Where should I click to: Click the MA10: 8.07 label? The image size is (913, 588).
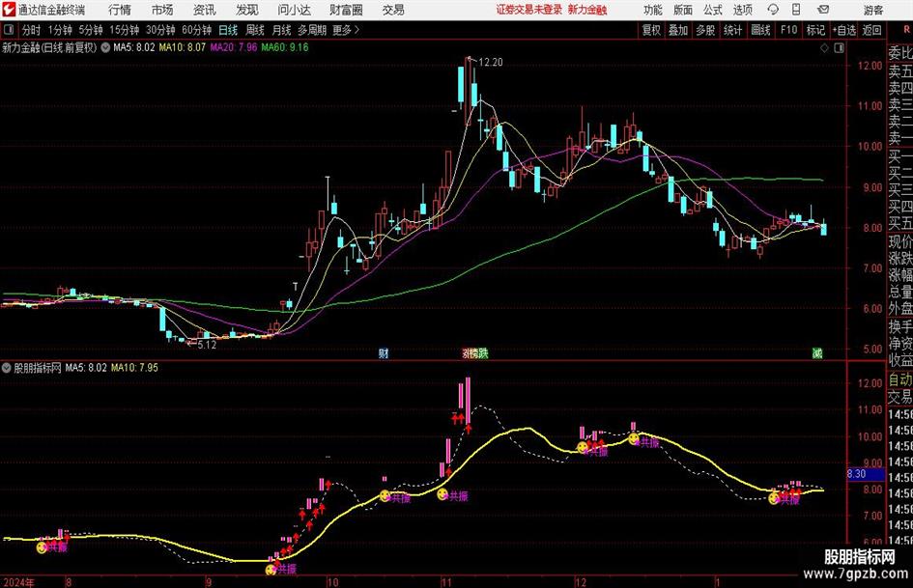pos(183,47)
